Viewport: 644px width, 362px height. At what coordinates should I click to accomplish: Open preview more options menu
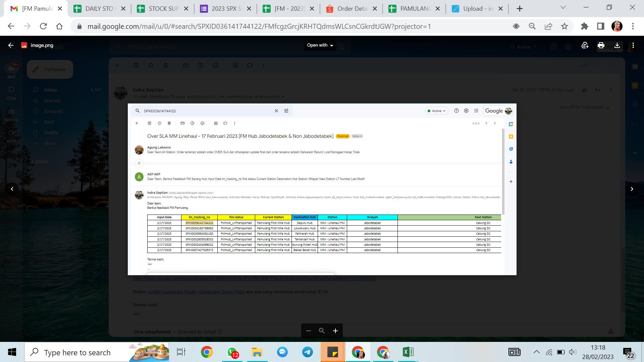(633, 45)
